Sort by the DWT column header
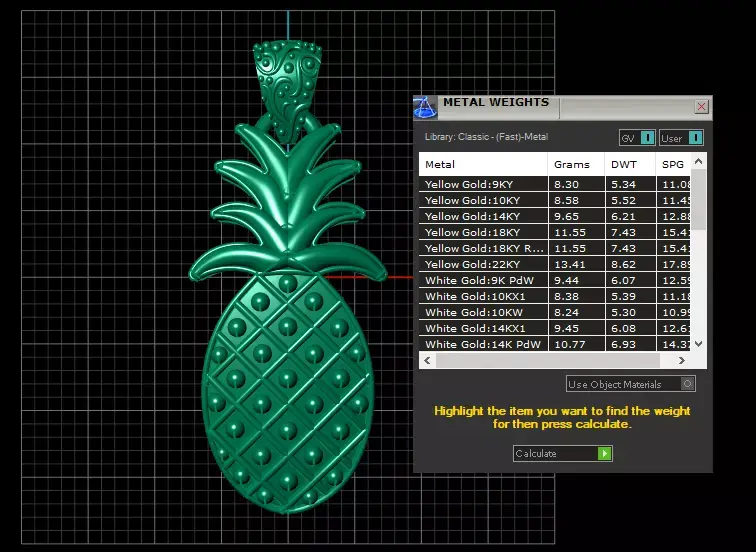This screenshot has height=552, width=756. pos(630,164)
